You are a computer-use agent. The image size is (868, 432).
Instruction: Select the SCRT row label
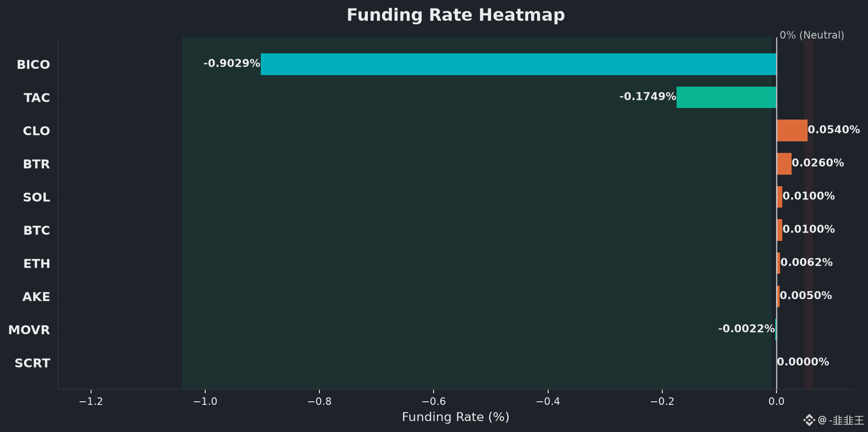click(32, 363)
